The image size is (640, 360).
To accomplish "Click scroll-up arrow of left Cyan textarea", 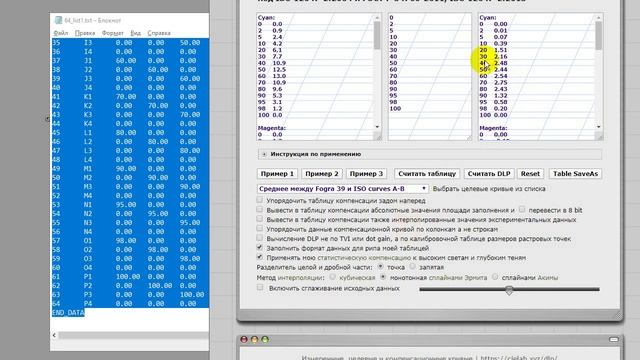I will [x=377, y=18].
